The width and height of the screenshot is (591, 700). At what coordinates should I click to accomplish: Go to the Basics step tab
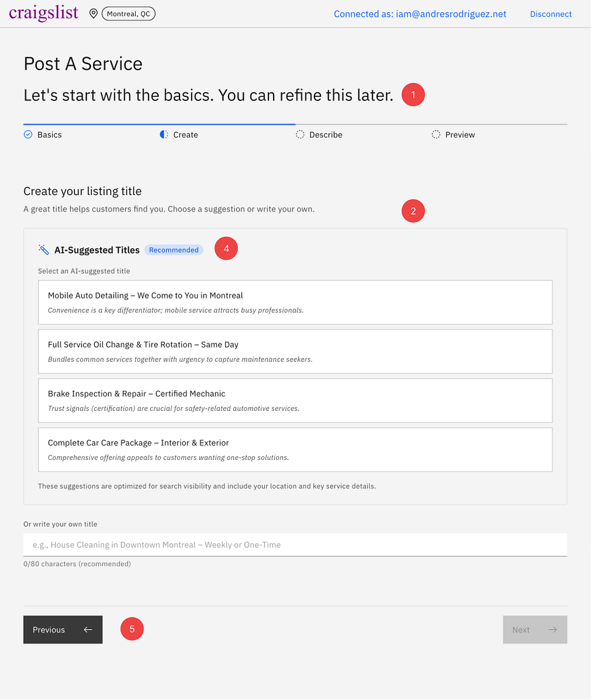point(43,134)
